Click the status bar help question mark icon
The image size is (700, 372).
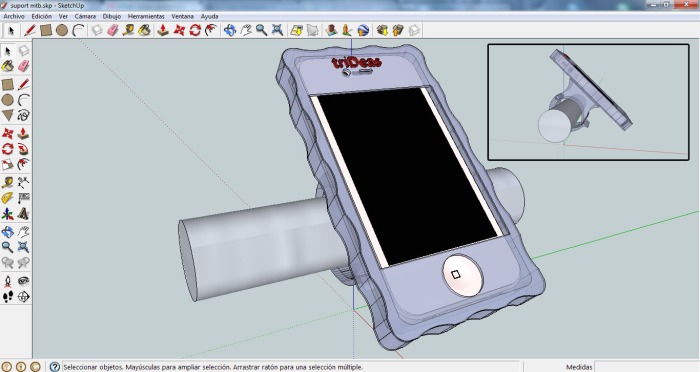54,367
